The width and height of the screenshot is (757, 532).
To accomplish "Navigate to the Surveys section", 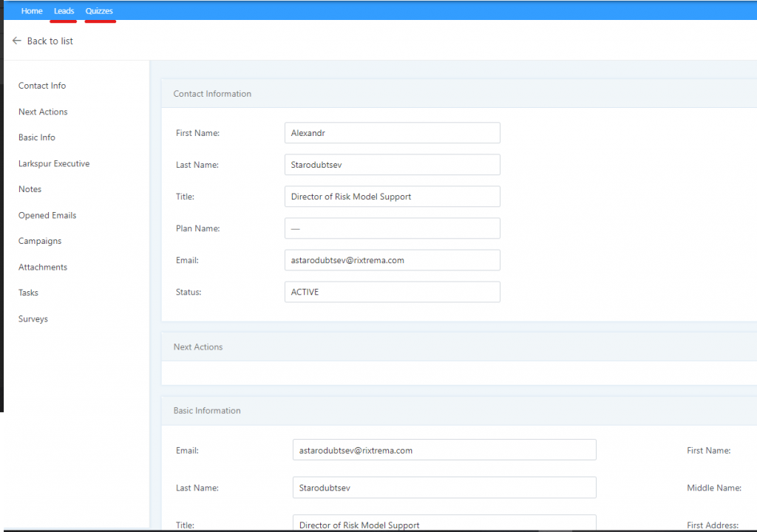I will pos(33,318).
